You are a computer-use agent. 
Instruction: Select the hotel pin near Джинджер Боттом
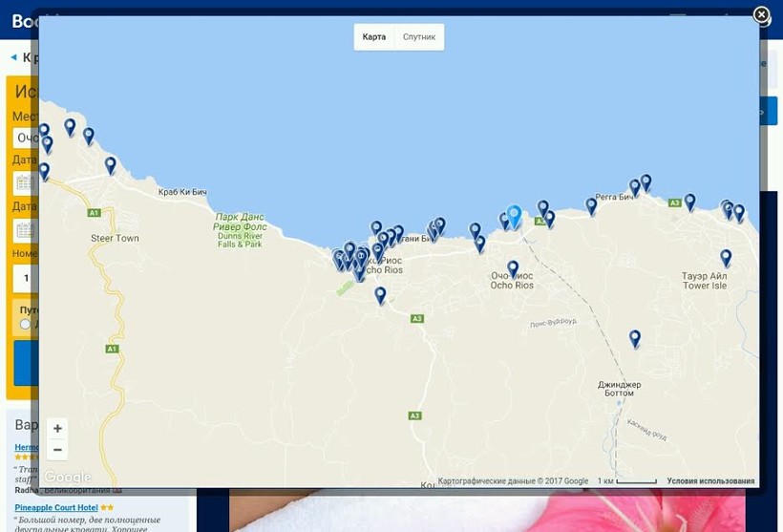coord(635,337)
